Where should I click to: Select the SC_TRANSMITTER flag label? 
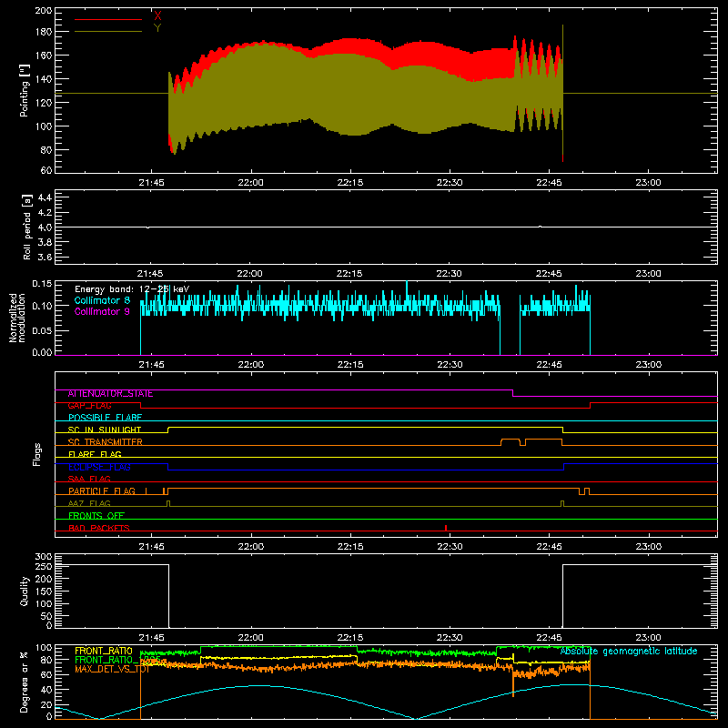click(105, 442)
